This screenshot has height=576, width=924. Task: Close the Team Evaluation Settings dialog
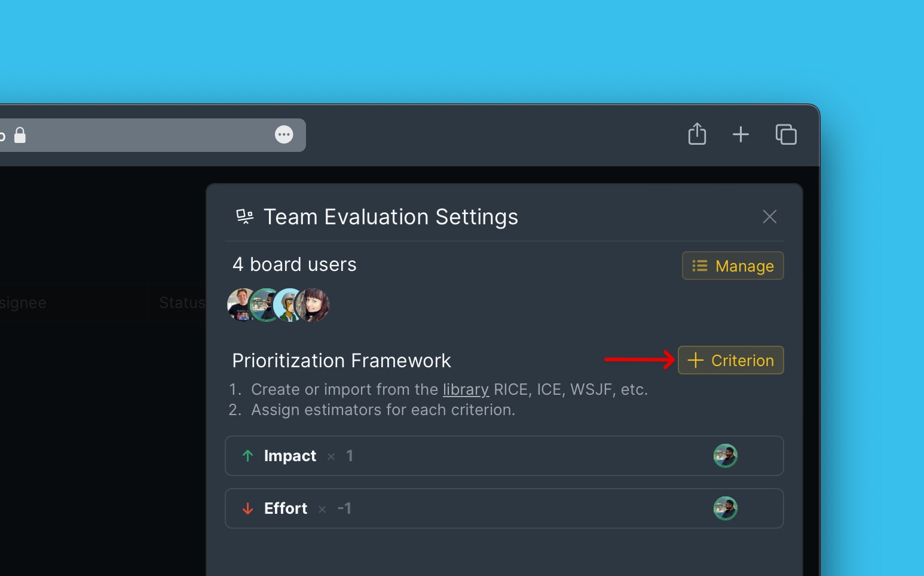[x=770, y=217]
